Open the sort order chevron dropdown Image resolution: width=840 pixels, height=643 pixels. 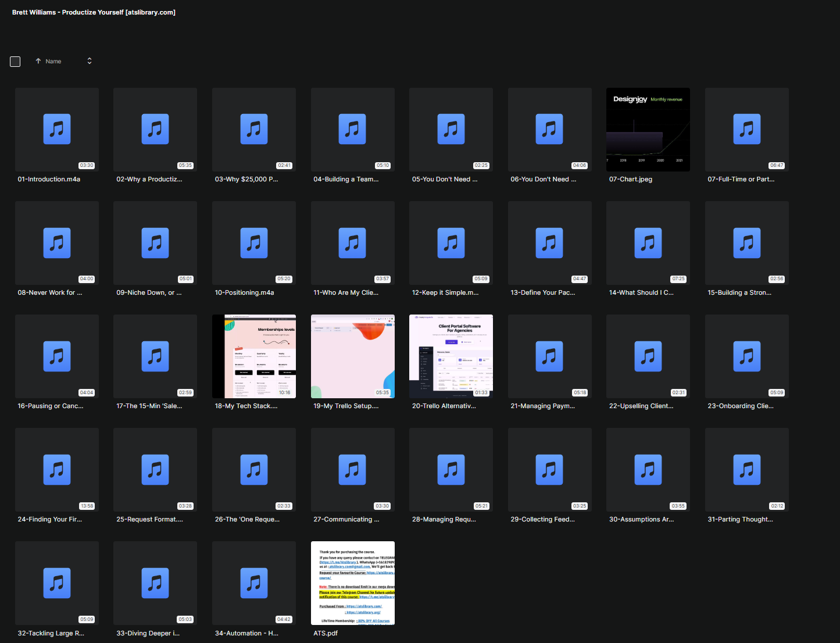coord(90,61)
